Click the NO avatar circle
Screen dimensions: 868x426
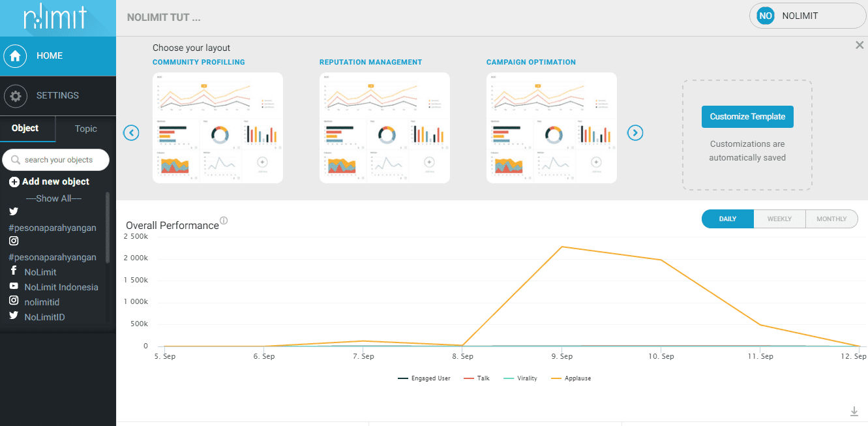tap(766, 16)
